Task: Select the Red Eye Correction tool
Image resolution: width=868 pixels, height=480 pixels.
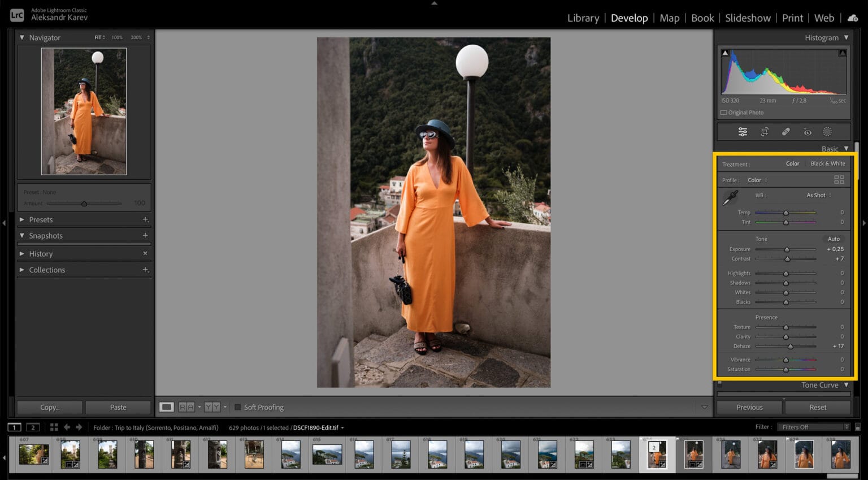Action: click(808, 131)
